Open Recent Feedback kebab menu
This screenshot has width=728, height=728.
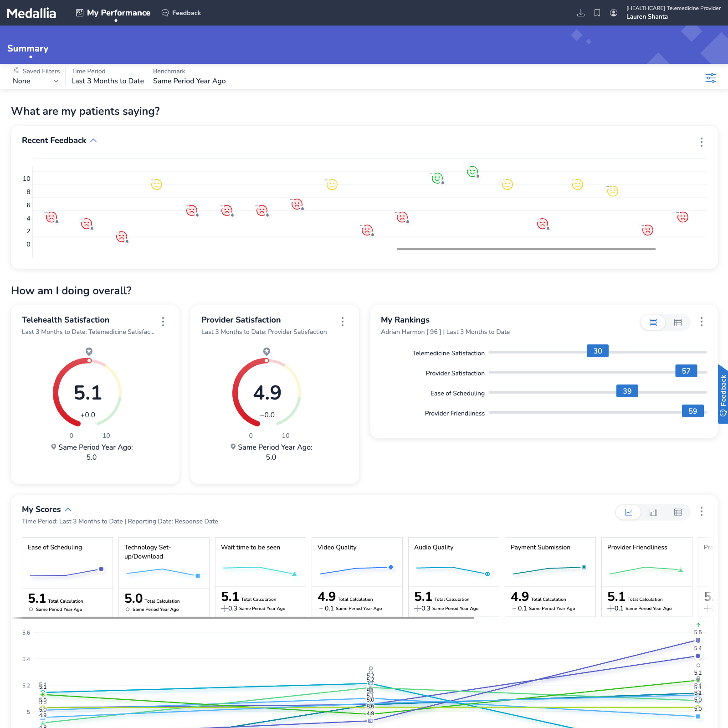701,142
